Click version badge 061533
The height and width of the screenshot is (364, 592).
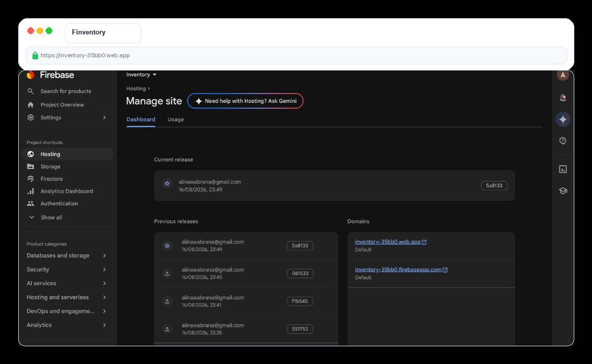tap(300, 273)
